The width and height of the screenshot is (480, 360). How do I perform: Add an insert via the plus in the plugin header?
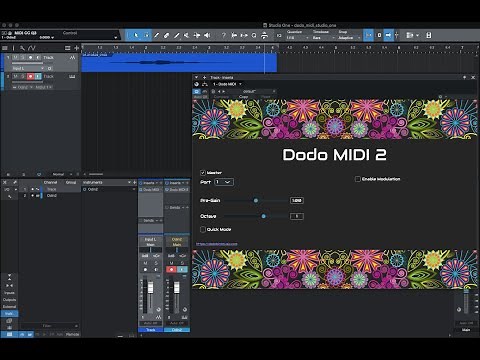point(204,77)
